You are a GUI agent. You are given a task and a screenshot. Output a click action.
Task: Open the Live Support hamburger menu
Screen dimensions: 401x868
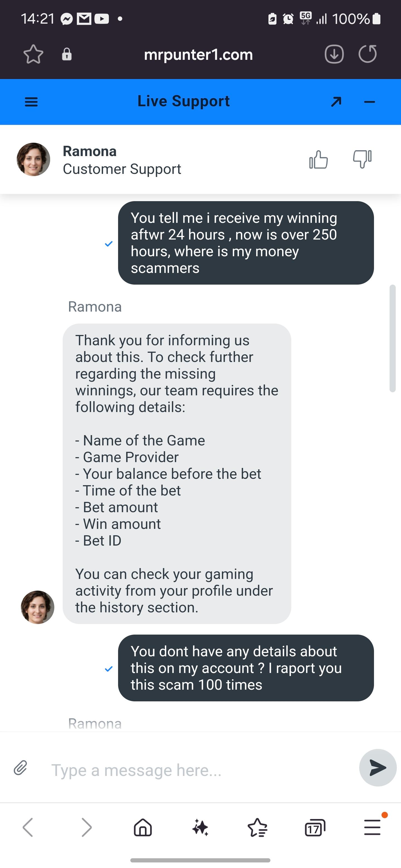point(31,102)
